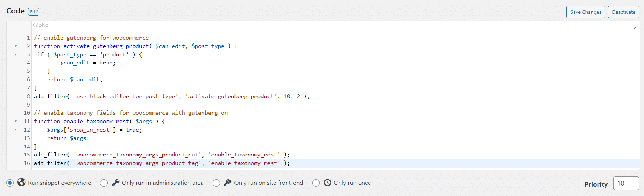Select the Only run on site front-end radio button
644x196 pixels.
[216, 183]
